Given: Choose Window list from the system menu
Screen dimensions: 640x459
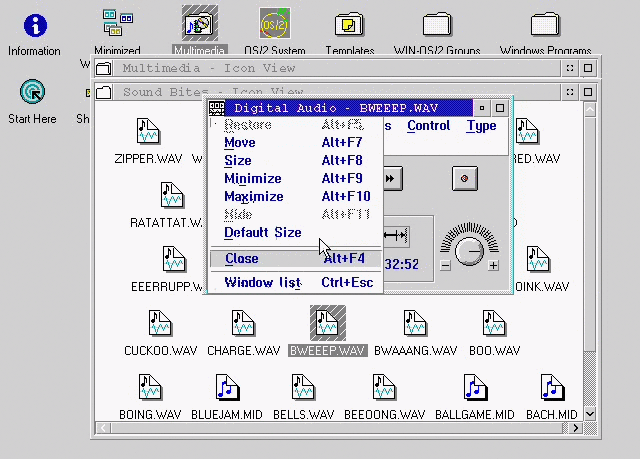Looking at the screenshot, I should point(296,282).
